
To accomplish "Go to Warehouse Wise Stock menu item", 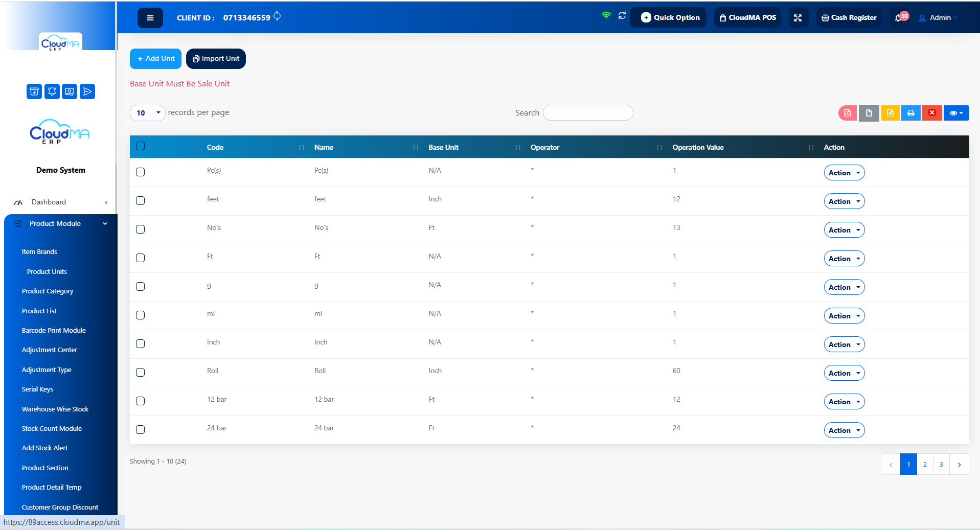I will coord(55,409).
